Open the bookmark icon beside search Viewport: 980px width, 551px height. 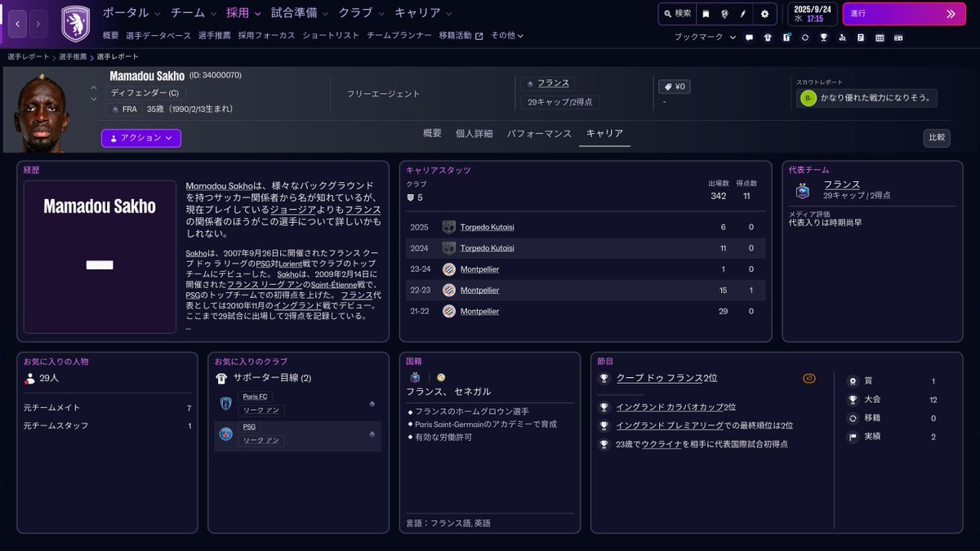point(706,14)
